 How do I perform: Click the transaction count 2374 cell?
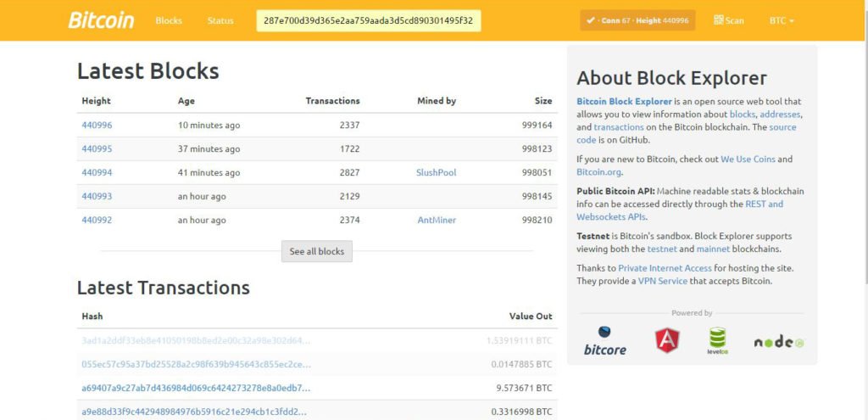(x=350, y=220)
